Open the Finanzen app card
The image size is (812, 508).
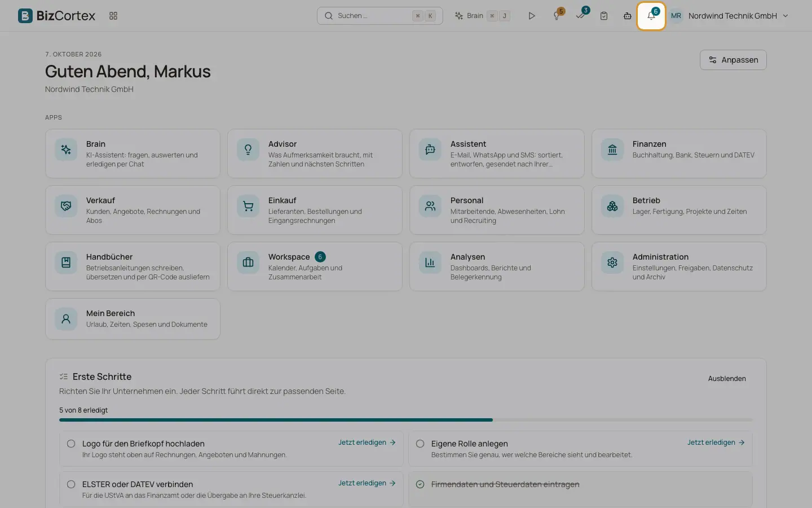(679, 154)
